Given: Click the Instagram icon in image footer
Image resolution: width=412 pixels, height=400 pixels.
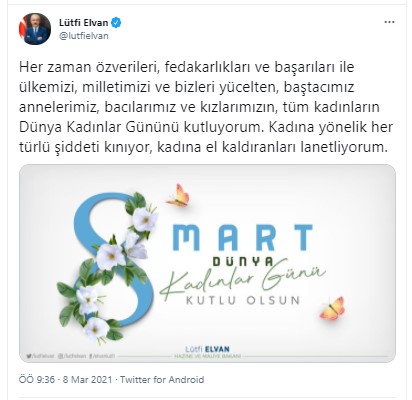Looking at the screenshot, I should pos(60,356).
